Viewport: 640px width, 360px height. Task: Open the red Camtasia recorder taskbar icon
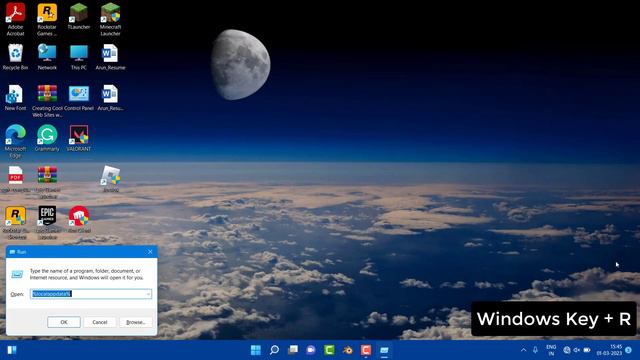pyautogui.click(x=366, y=350)
